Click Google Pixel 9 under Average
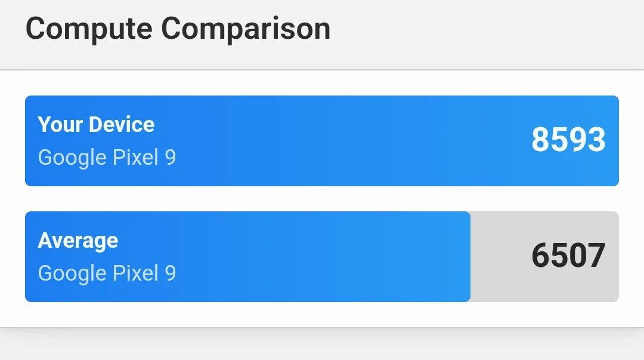The width and height of the screenshot is (644, 360). click(x=107, y=273)
